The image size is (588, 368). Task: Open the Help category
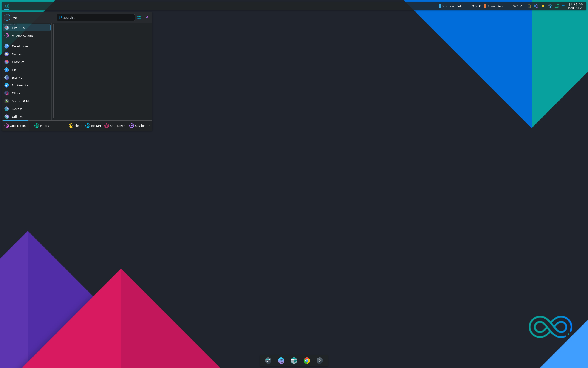point(27,70)
